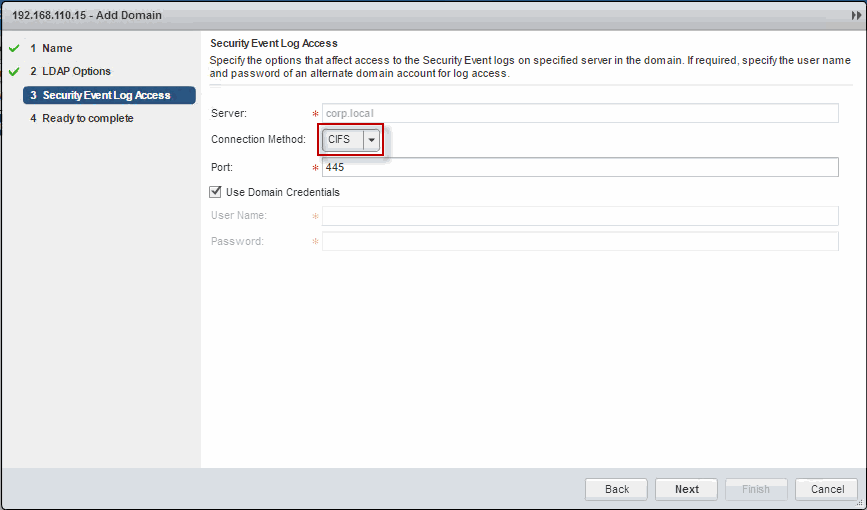
Task: Click the green checkmark beside LDAP Options
Action: pyautogui.click(x=14, y=71)
